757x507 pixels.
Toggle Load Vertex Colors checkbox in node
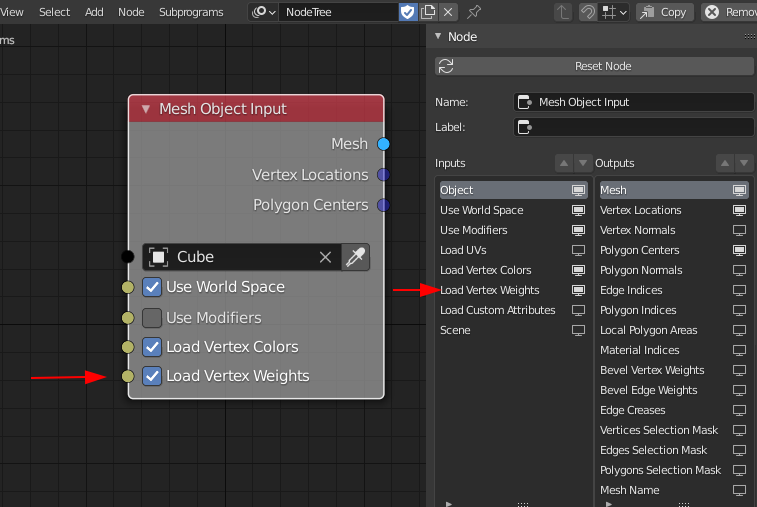tap(152, 347)
